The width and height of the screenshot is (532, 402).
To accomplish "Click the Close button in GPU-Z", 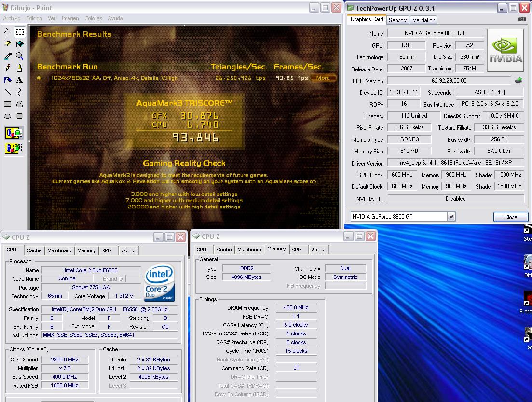I will [511, 217].
